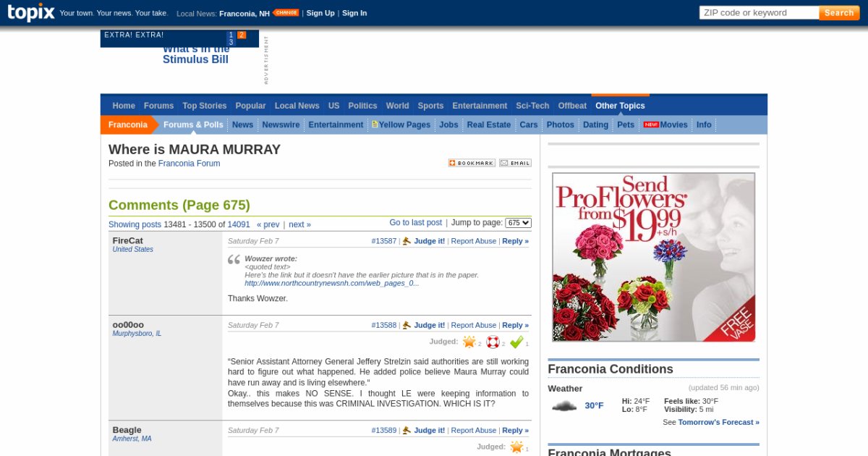Open the Dating subtab
Screen dimensions: 868x456
[595, 124]
